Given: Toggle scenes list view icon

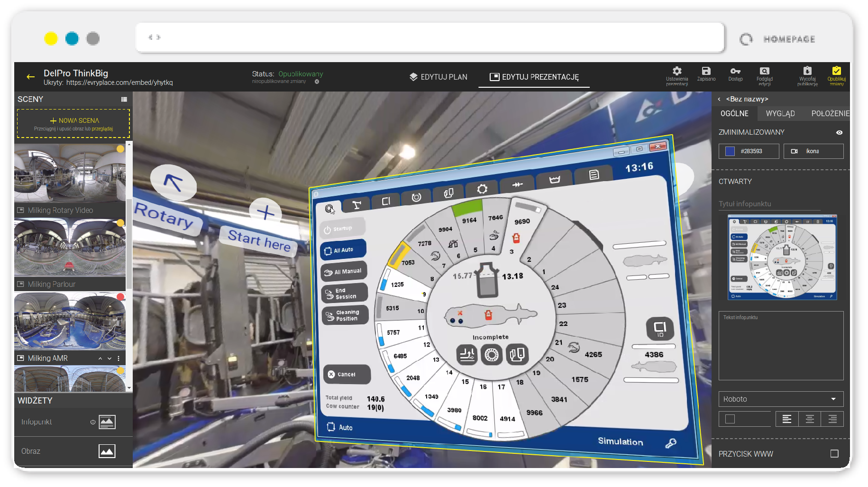Looking at the screenshot, I should click(x=124, y=100).
